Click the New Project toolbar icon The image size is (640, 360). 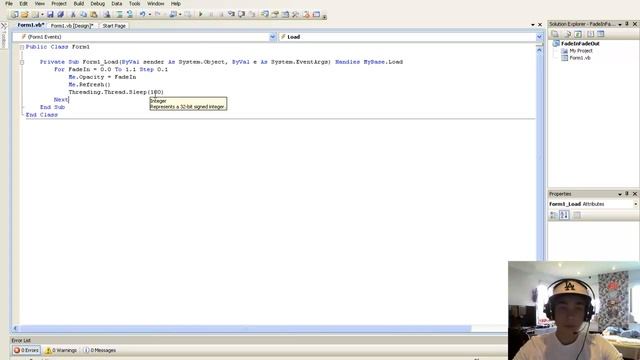[x=15, y=15]
